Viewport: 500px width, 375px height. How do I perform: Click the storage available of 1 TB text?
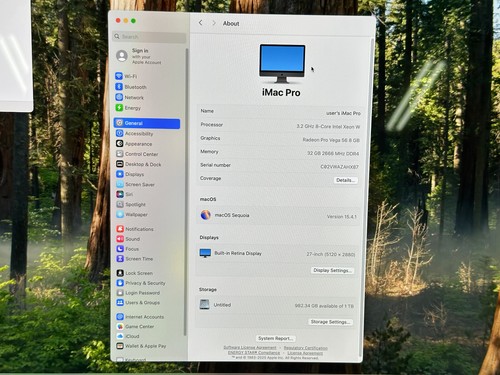click(x=324, y=306)
